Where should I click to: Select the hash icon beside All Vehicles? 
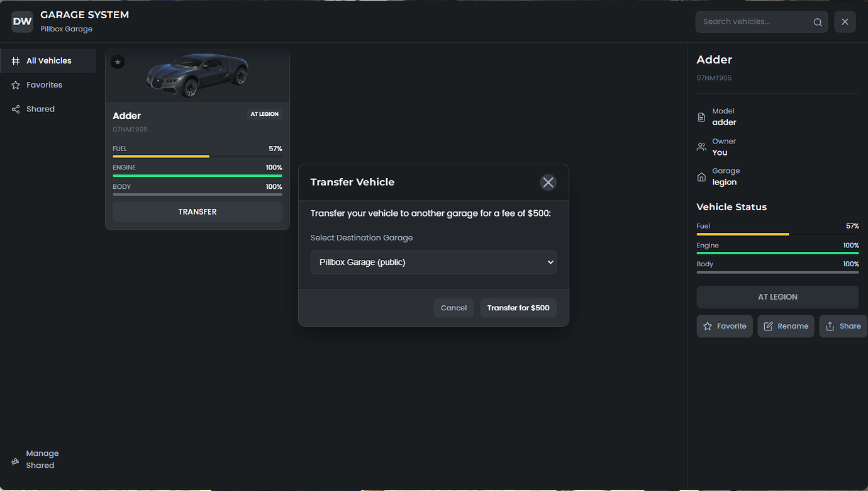pos(15,60)
